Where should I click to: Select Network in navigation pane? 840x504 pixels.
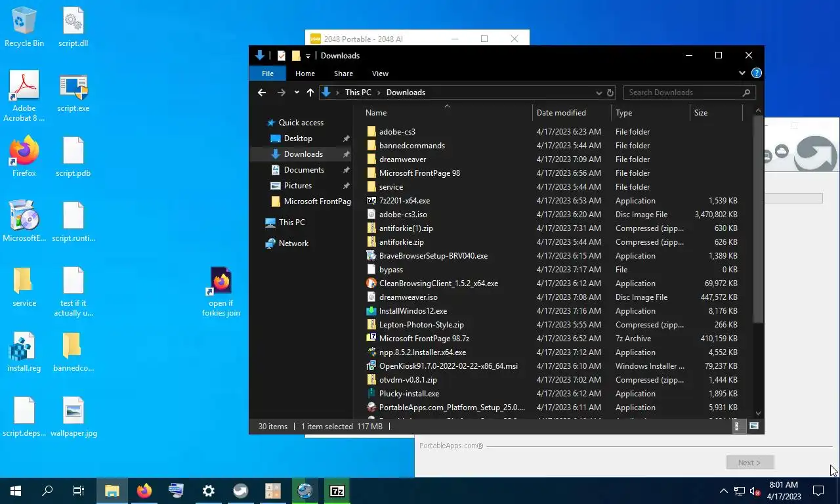(x=293, y=243)
